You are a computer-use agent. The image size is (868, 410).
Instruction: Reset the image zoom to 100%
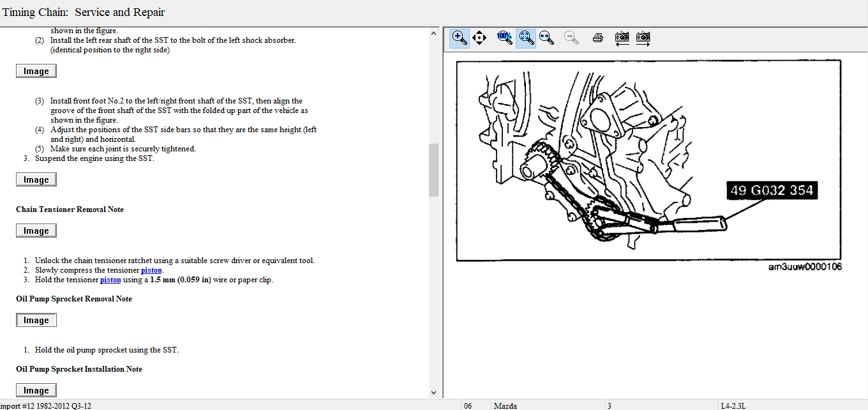pyautogui.click(x=504, y=38)
